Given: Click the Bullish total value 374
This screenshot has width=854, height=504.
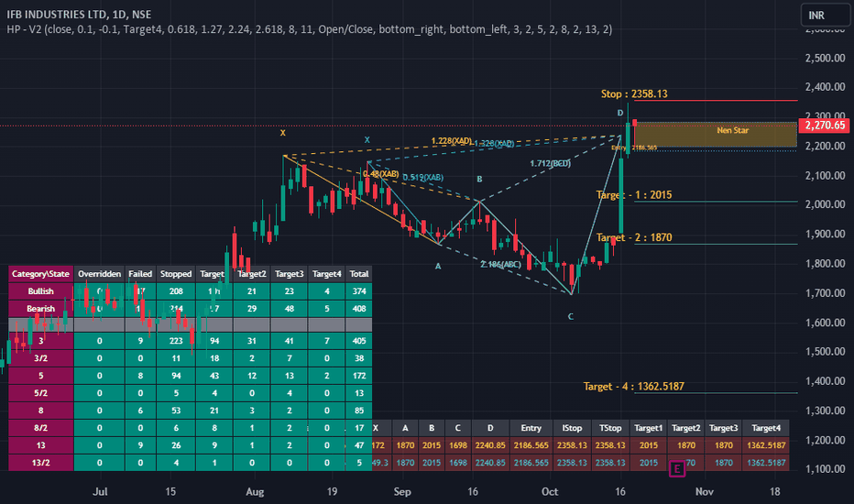Looking at the screenshot, I should [359, 291].
